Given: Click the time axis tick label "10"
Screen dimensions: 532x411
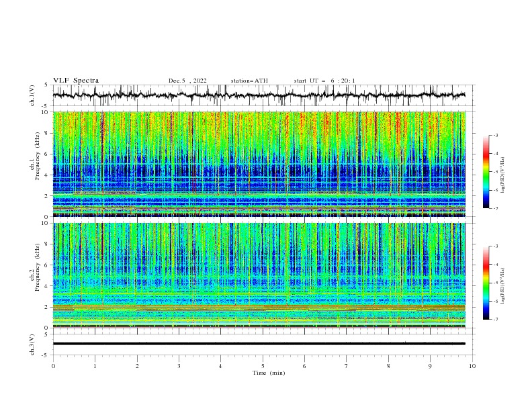Looking at the screenshot, I should click(x=472, y=366).
